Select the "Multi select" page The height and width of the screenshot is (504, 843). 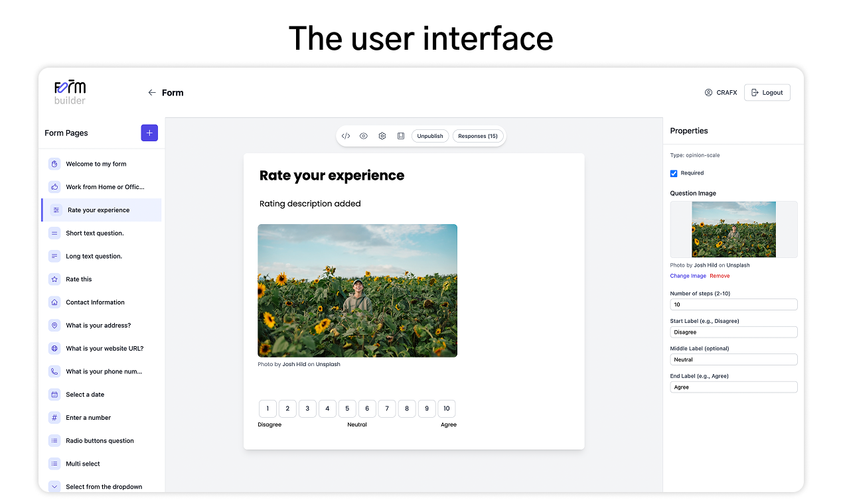(x=83, y=463)
